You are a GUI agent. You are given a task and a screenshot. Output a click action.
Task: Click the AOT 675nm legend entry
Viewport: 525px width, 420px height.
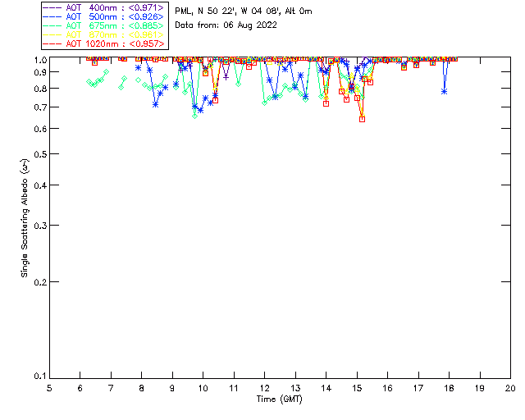(x=104, y=25)
